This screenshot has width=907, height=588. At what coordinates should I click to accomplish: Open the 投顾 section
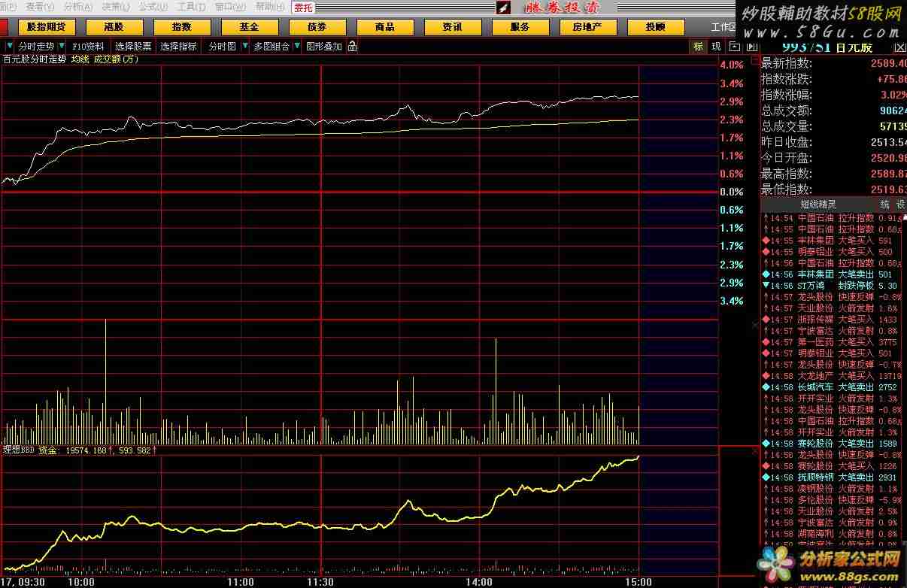(x=655, y=27)
